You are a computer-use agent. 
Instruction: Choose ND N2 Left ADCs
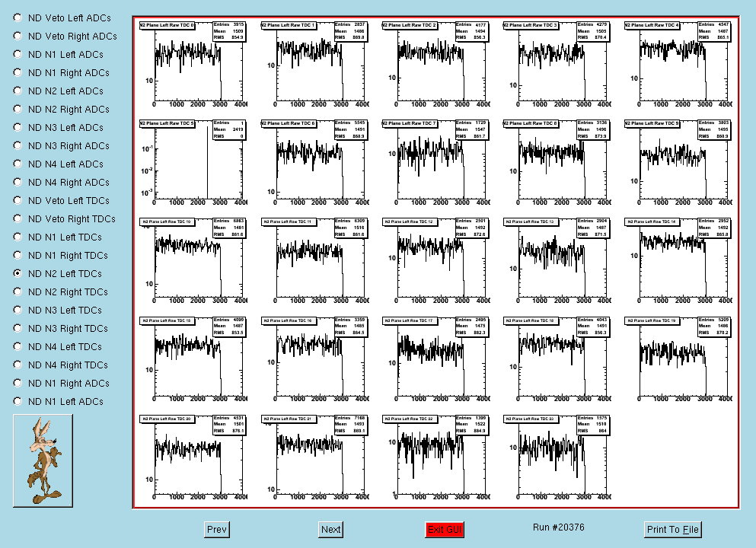[x=18, y=91]
